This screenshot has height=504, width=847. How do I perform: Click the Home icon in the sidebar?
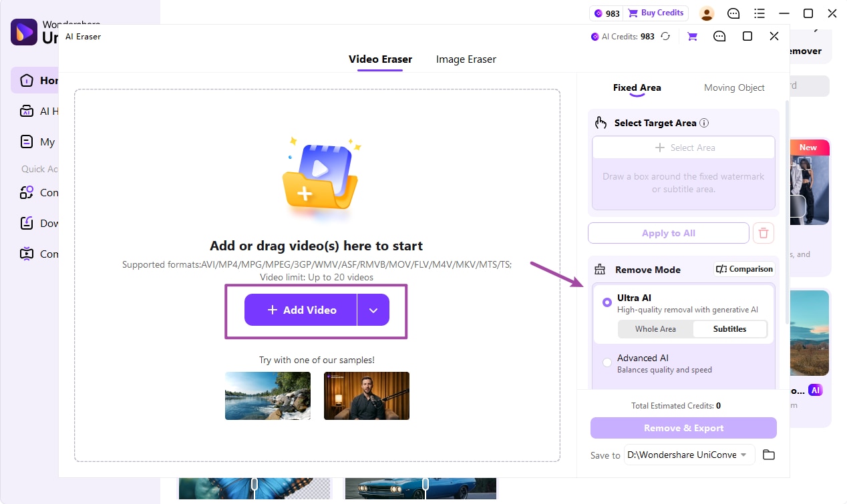(x=26, y=81)
